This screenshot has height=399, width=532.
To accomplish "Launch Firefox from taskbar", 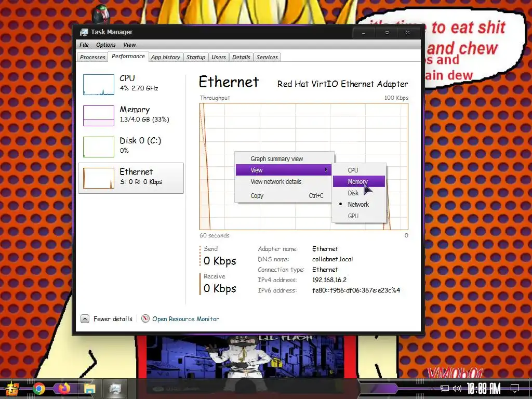I will click(x=64, y=389).
